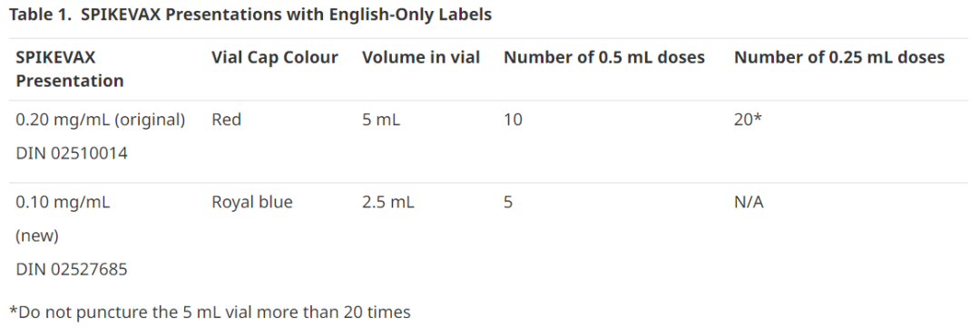Click the Royal blue cap colour cell
Screen dimensions: 980x328
tap(252, 203)
